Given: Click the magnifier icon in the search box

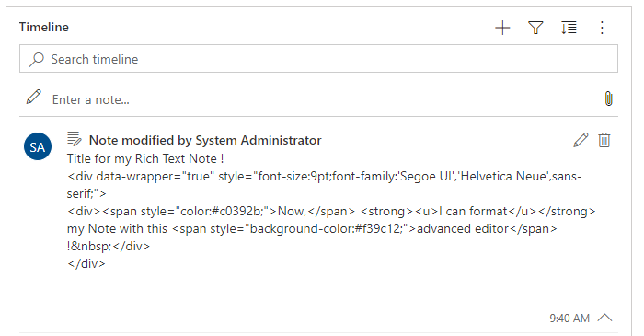Looking at the screenshot, I should click(36, 60).
